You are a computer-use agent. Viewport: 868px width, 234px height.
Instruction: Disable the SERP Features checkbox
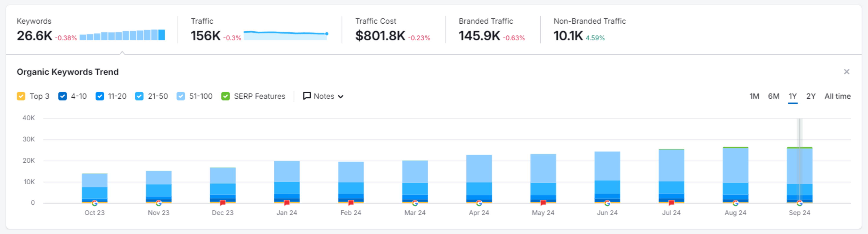coord(225,96)
